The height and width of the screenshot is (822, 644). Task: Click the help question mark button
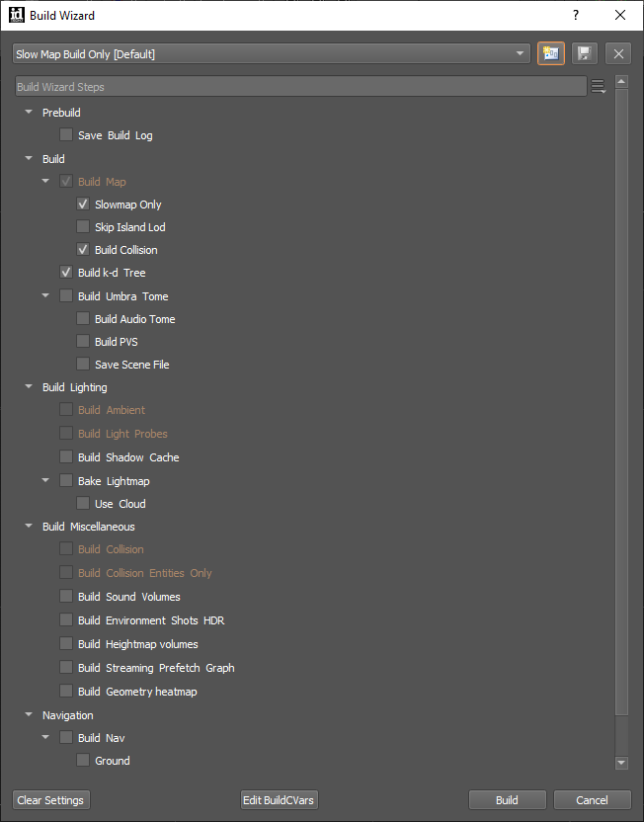click(x=576, y=15)
